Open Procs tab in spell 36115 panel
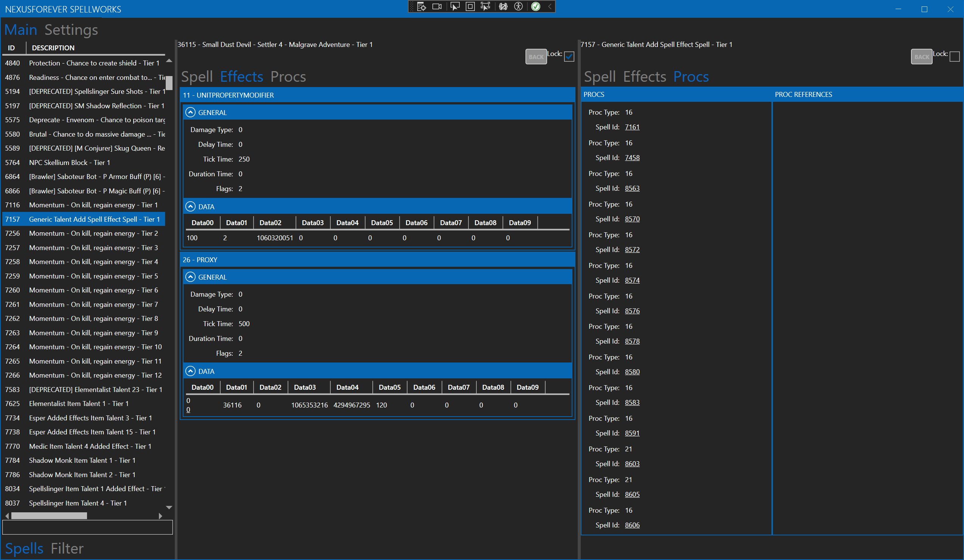The height and width of the screenshot is (560, 964). tap(288, 77)
